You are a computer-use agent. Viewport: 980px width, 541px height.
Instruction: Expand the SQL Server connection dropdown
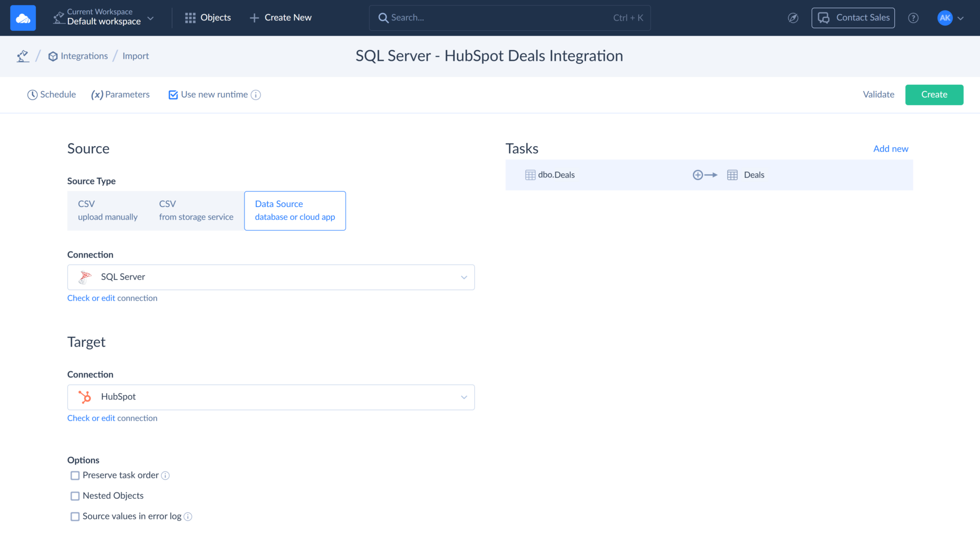click(463, 277)
